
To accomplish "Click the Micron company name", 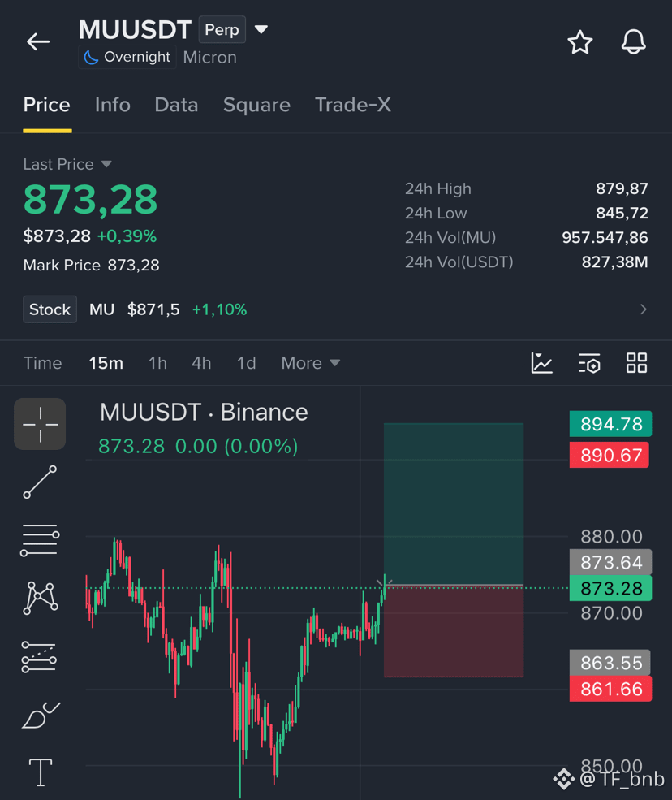I will click(x=210, y=57).
